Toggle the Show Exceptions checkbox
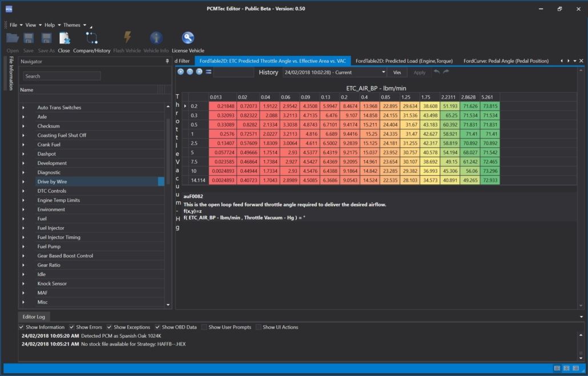The height and width of the screenshot is (376, 588). (109, 328)
